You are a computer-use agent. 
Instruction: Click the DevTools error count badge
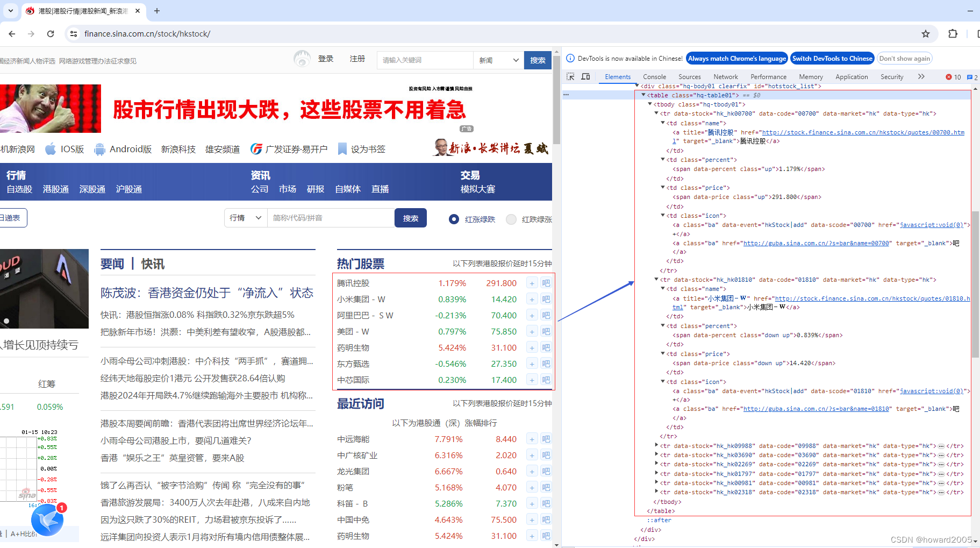(x=953, y=77)
